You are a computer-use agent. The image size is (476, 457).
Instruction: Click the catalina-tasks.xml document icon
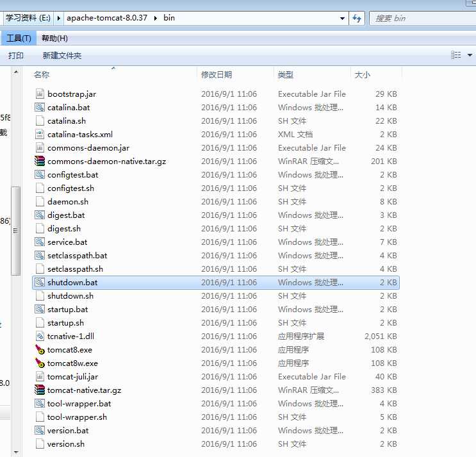pyautogui.click(x=40, y=134)
